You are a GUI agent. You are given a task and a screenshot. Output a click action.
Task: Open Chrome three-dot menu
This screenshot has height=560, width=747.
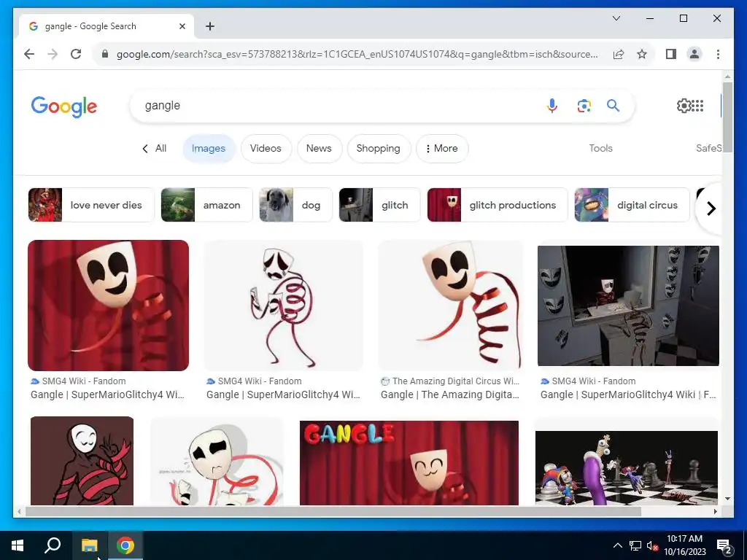click(718, 54)
